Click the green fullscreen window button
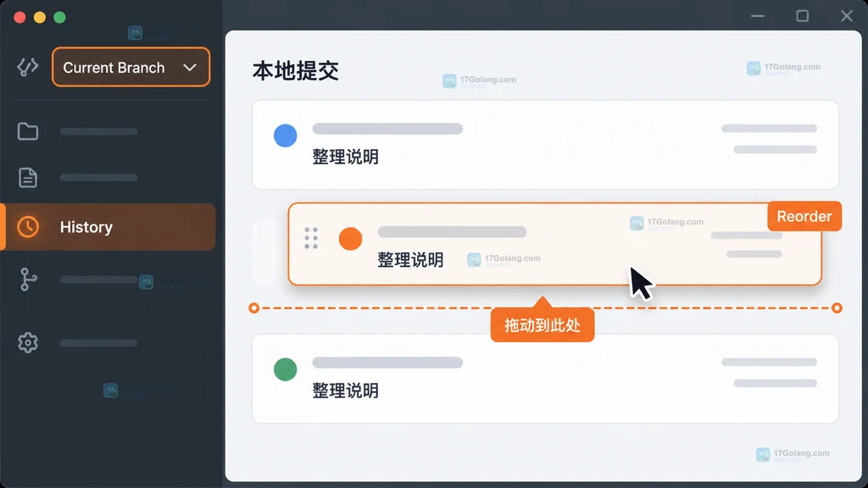The image size is (868, 488). point(60,17)
